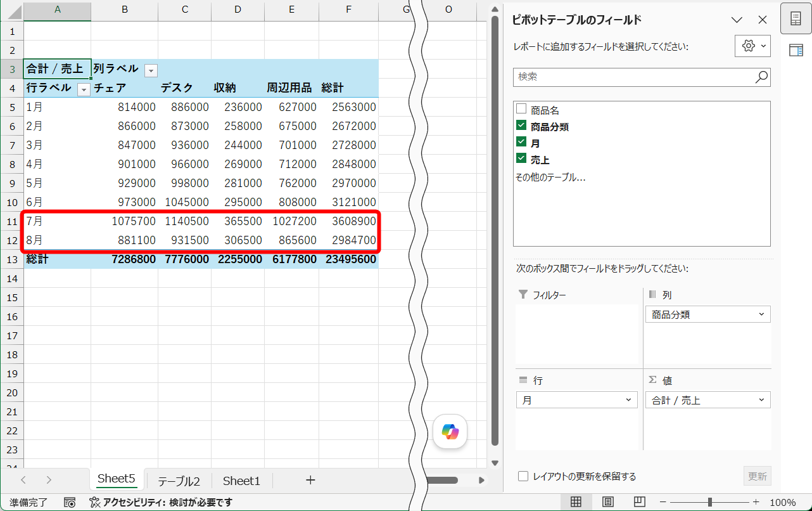Uncheck the 商品分類 field checkbox
812x511 pixels.
pyautogui.click(x=521, y=125)
